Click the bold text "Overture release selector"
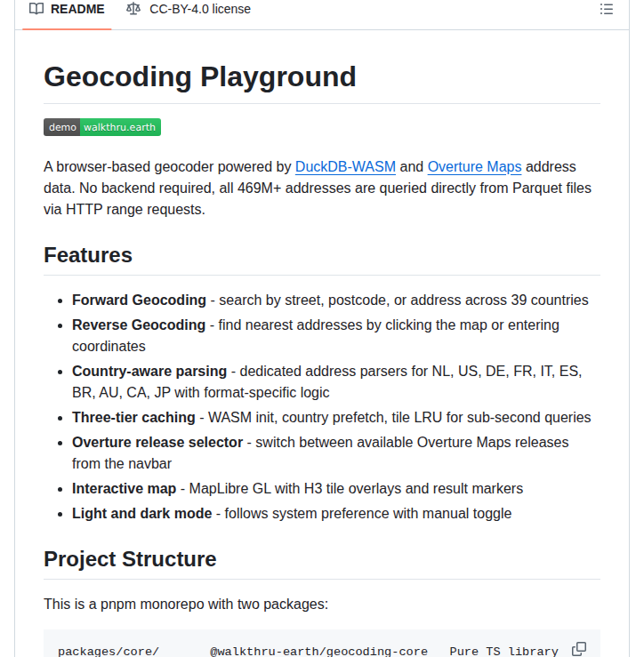The height and width of the screenshot is (657, 644). (157, 443)
